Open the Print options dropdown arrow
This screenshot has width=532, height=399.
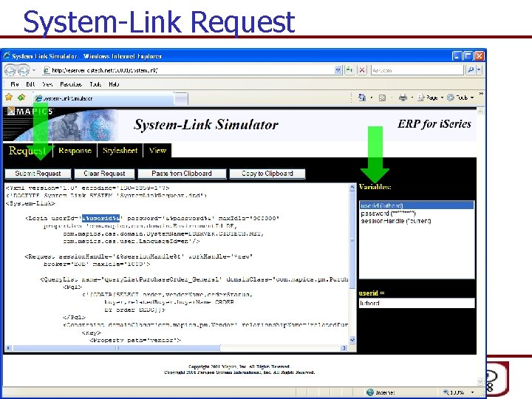pyautogui.click(x=412, y=98)
